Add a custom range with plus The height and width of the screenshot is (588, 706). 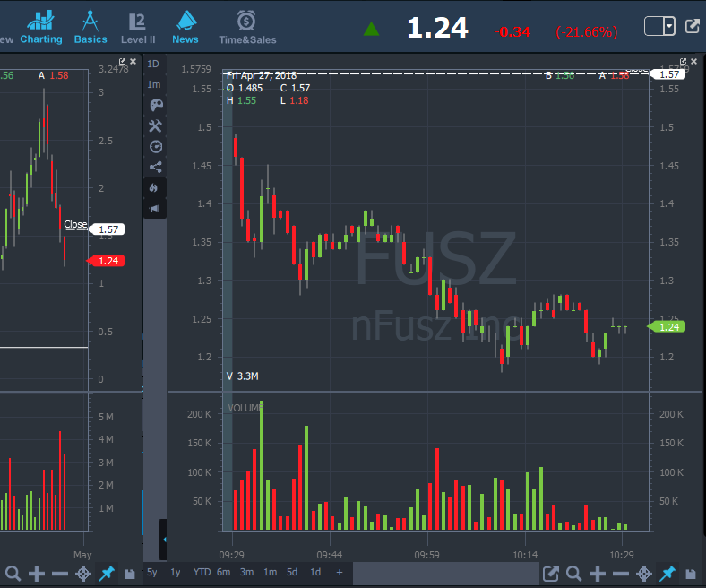coord(340,572)
